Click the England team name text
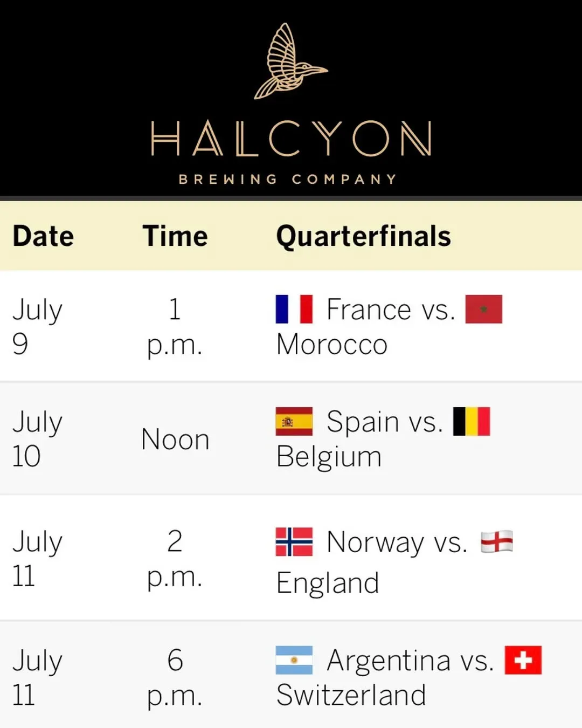Viewport: 582px width, 728px height. pyautogui.click(x=328, y=583)
